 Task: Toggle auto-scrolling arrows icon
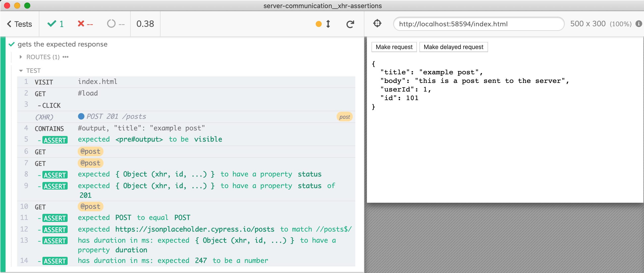pos(328,24)
